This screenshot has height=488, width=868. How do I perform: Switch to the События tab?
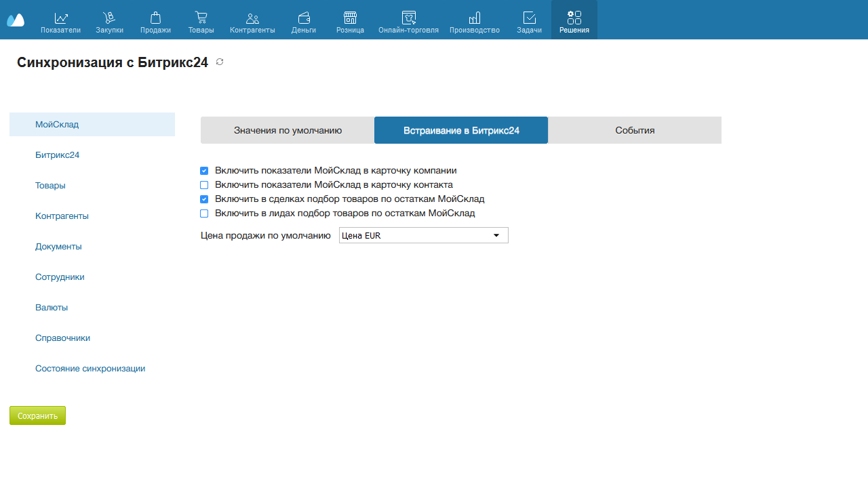point(635,130)
